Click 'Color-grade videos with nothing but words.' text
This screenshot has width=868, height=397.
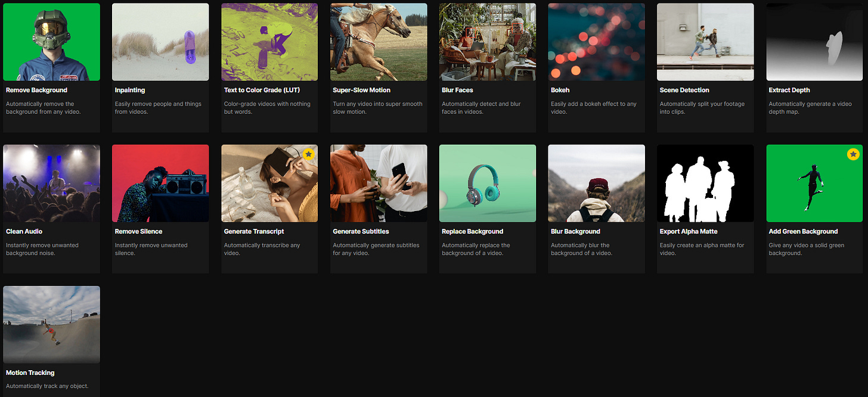click(x=267, y=108)
